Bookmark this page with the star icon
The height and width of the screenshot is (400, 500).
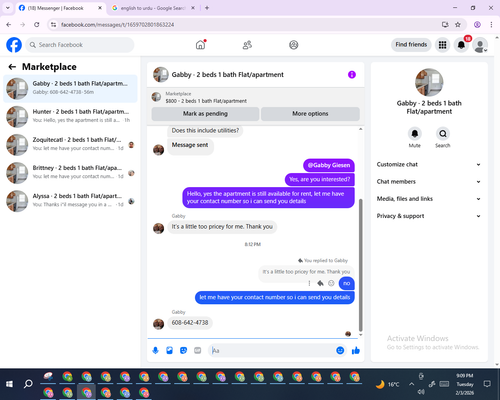(458, 25)
